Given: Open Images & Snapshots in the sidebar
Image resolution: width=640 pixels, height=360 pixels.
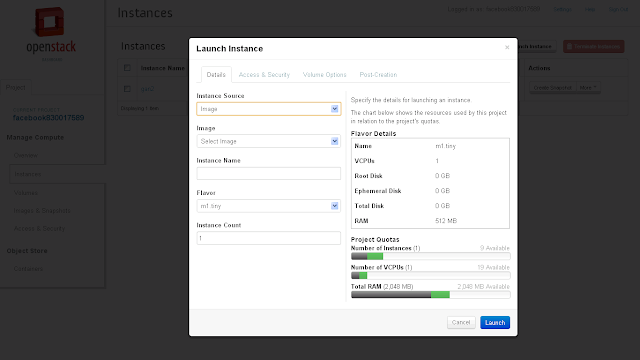Looking at the screenshot, I should pyautogui.click(x=42, y=211).
